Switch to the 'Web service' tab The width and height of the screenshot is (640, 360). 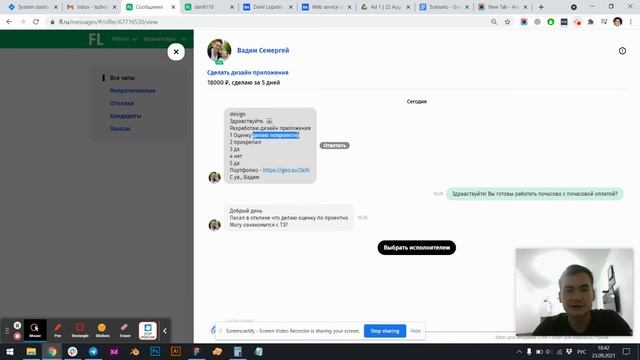click(x=327, y=7)
